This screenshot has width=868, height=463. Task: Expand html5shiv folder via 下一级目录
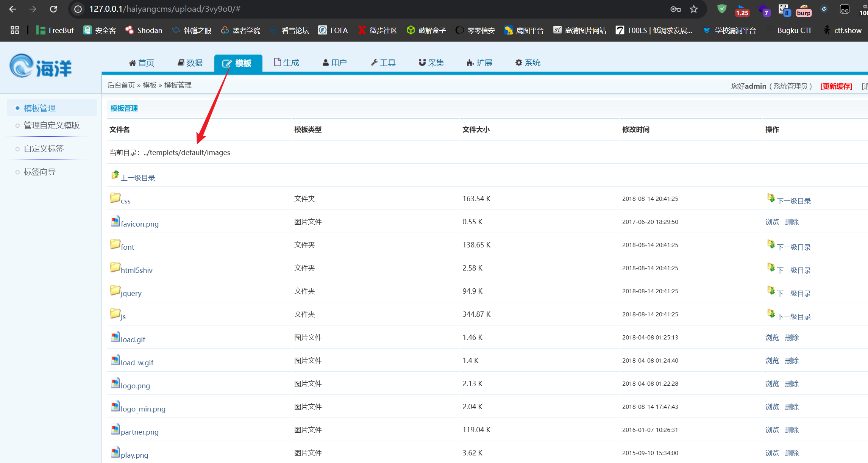(794, 270)
